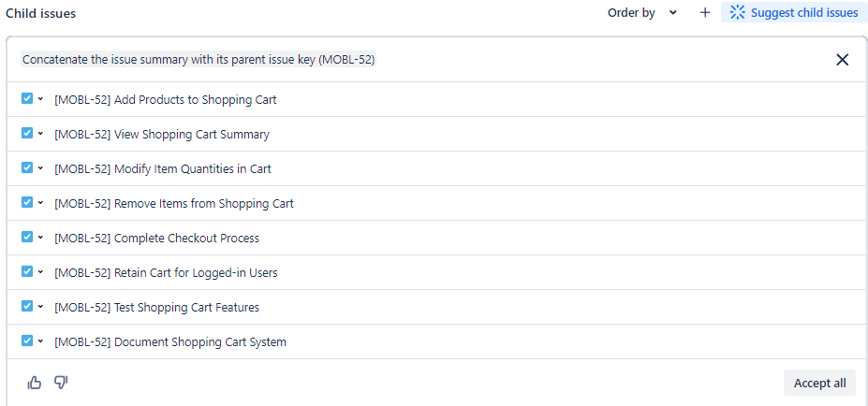
Task: Deselect Document Shopping Cart System checkbox
Action: [27, 341]
